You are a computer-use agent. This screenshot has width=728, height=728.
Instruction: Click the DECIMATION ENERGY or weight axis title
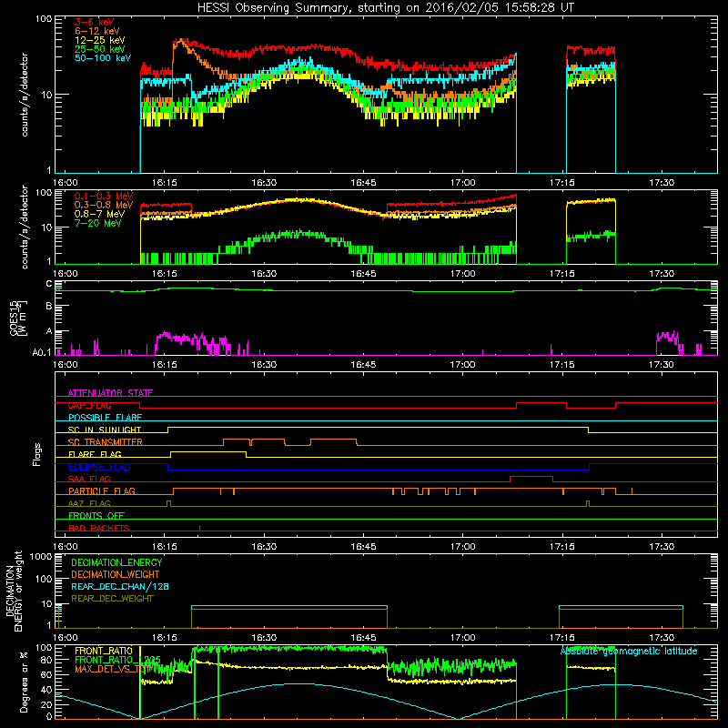[x=14, y=591]
